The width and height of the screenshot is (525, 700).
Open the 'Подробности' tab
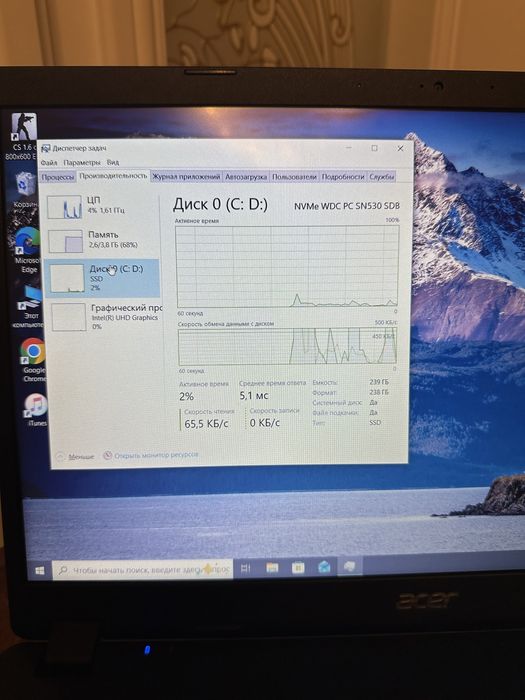click(x=343, y=177)
